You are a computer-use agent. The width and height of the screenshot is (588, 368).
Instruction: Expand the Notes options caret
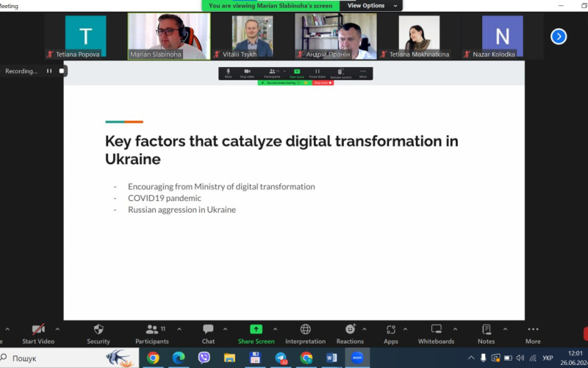point(503,329)
